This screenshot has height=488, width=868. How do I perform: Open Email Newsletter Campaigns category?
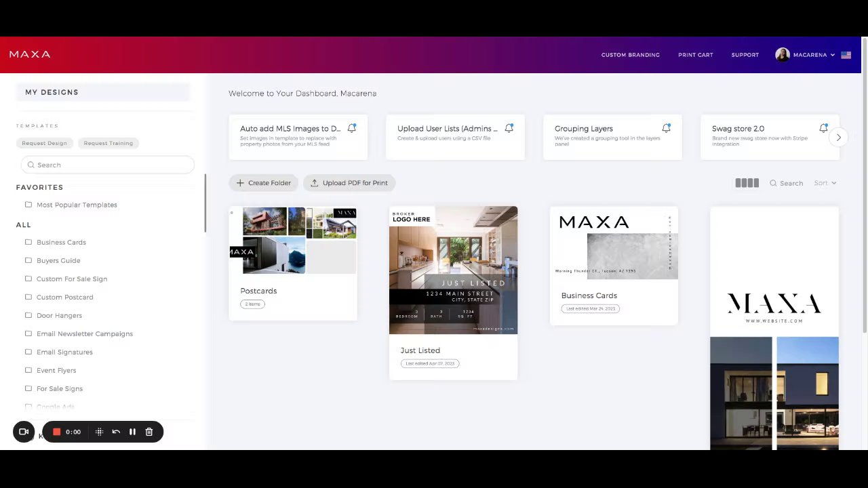(85, 333)
